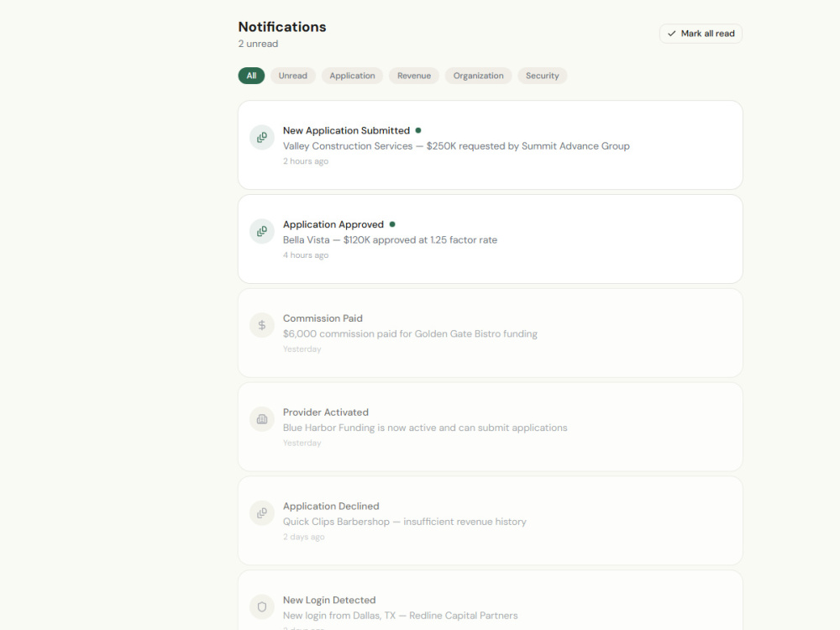Mark all notifications as read

[701, 34]
